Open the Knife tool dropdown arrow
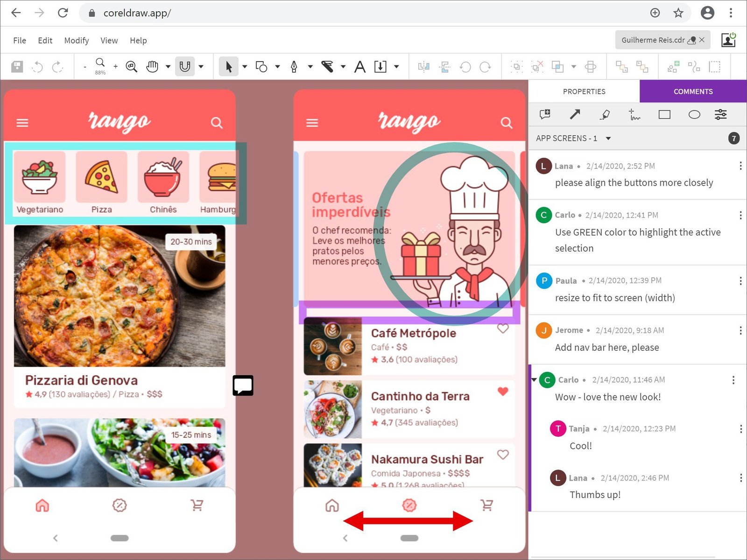Image resolution: width=747 pixels, height=560 pixels. point(343,67)
